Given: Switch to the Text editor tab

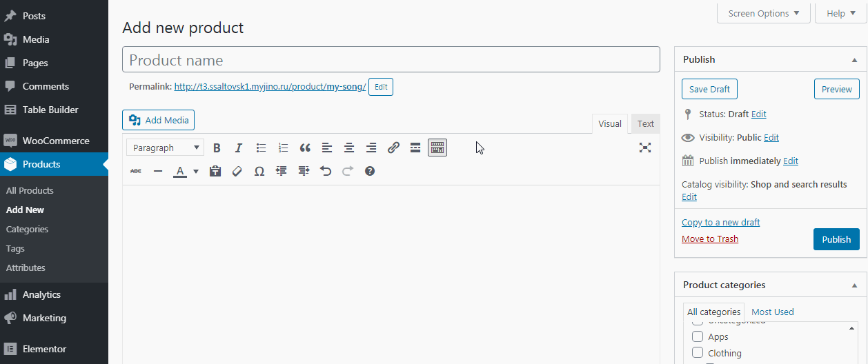Looking at the screenshot, I should point(646,124).
